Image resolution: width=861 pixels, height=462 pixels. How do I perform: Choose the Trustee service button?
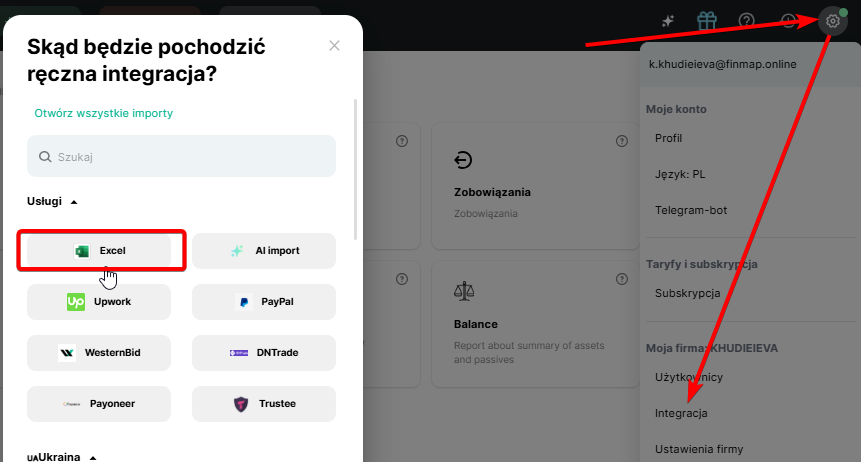(264, 404)
